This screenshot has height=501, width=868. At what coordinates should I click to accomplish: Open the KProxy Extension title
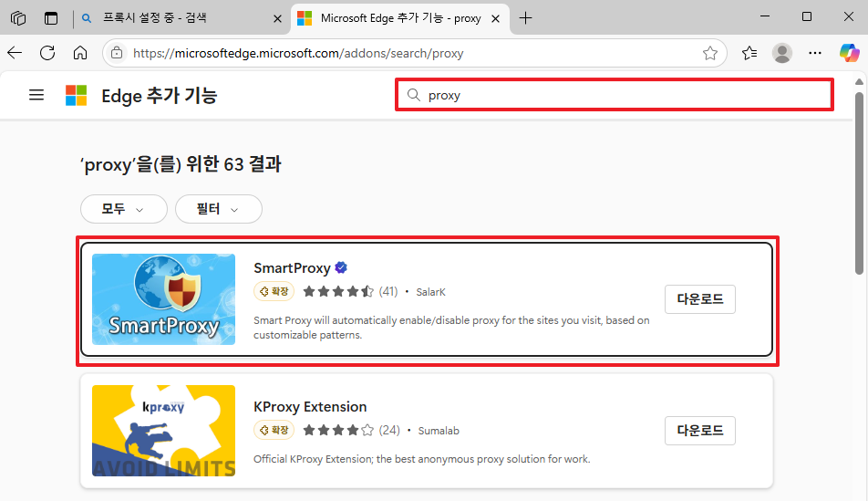point(310,407)
